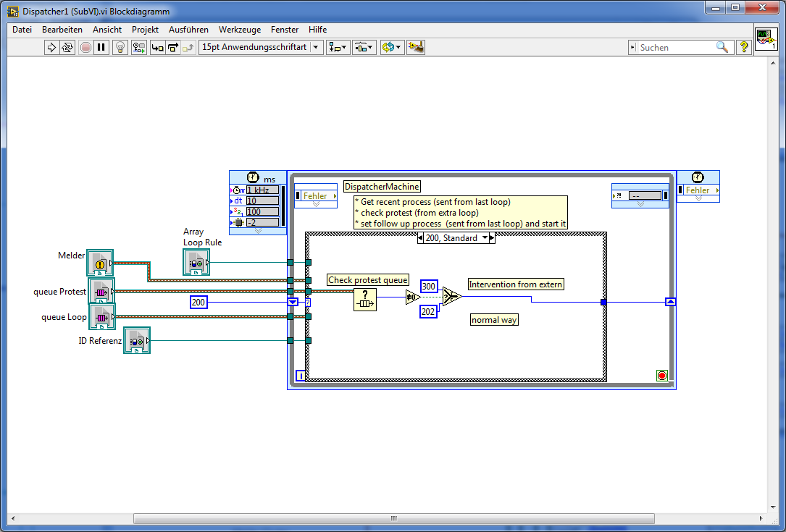Open the context help question mark
The image size is (786, 532).
[x=744, y=47]
